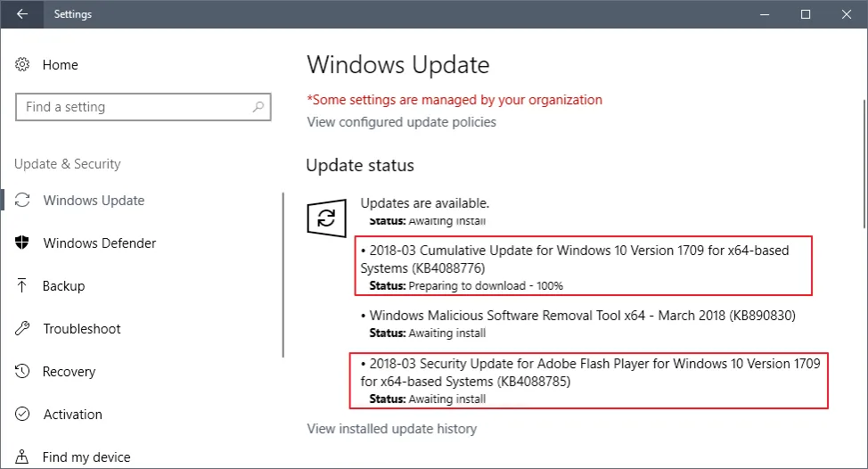
Task: Click the Windows Defender shield icon
Action: (22, 243)
